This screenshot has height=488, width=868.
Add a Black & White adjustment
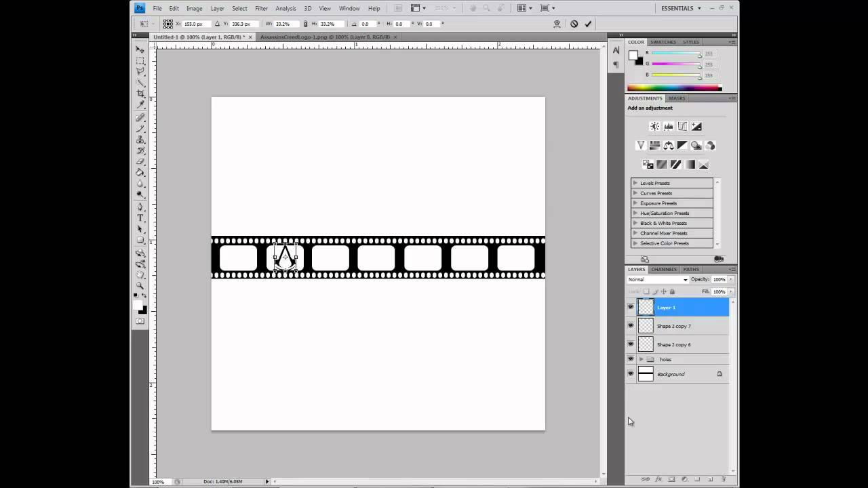click(682, 146)
